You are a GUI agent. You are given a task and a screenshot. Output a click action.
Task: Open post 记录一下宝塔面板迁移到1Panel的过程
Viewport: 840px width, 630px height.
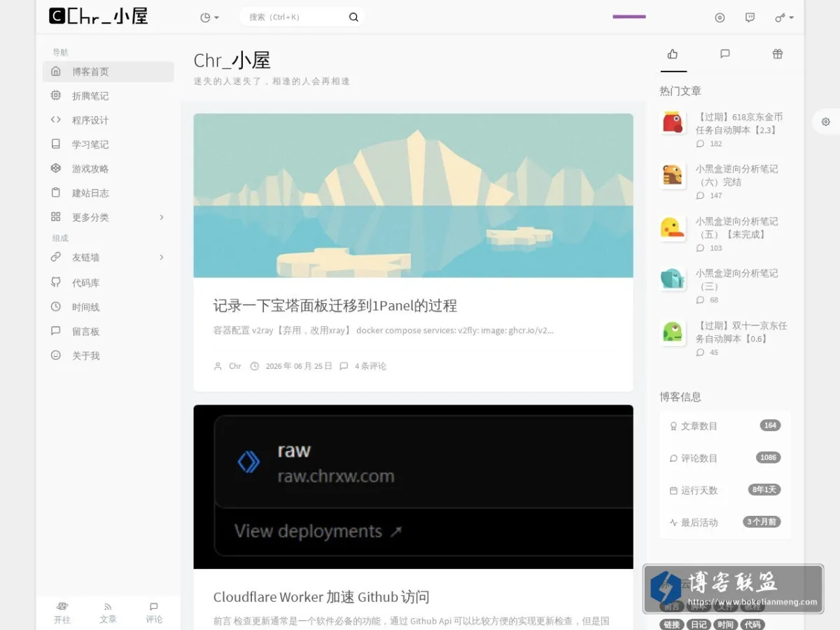coord(335,306)
